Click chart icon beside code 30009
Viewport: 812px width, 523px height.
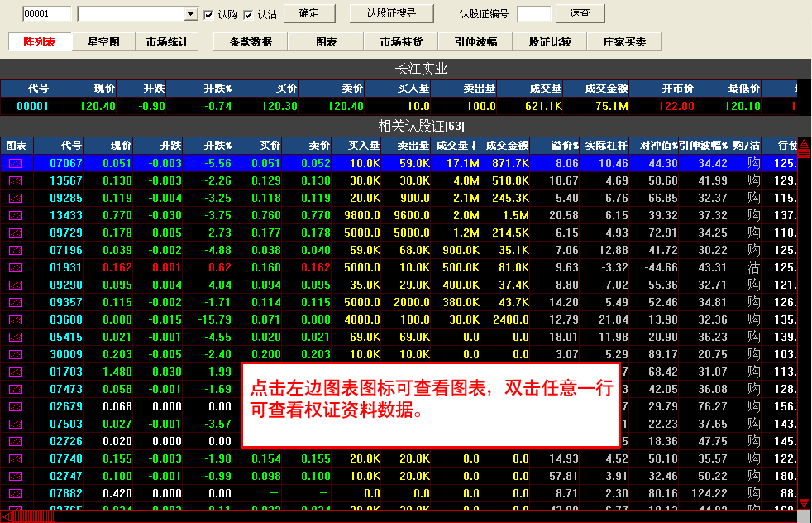point(16,355)
